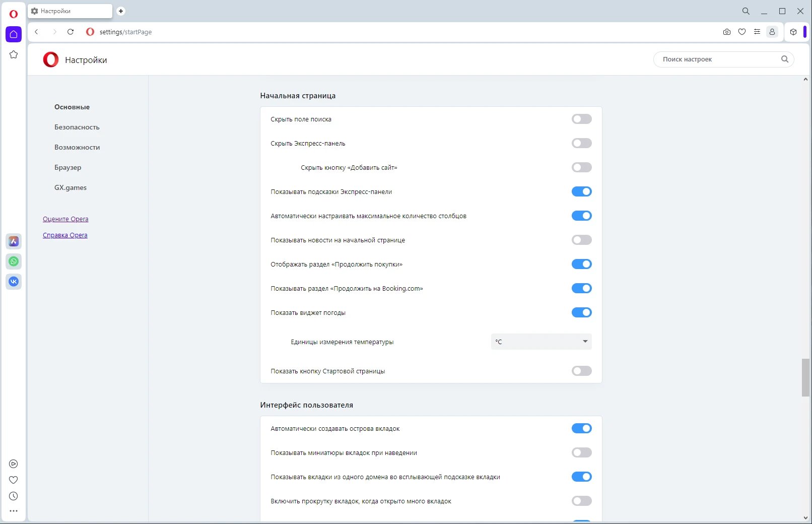Screen dimensions: 812x524
Task: Open the Opera main menu logo
Action: click(x=14, y=14)
